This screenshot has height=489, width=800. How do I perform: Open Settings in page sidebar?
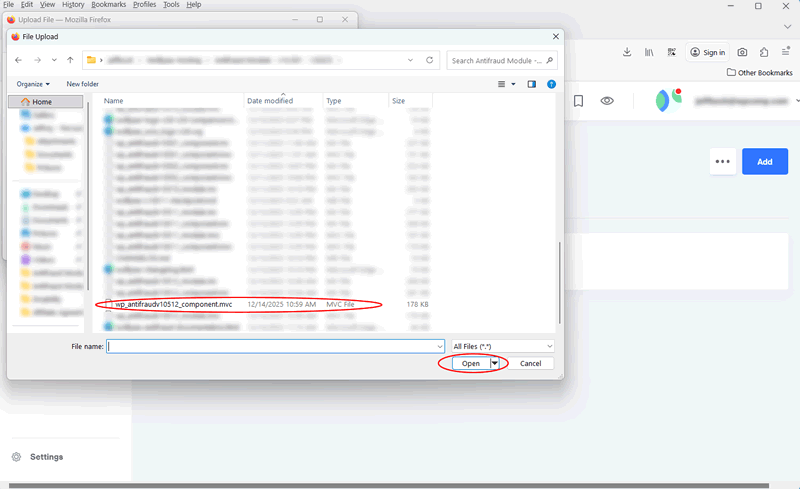point(46,457)
